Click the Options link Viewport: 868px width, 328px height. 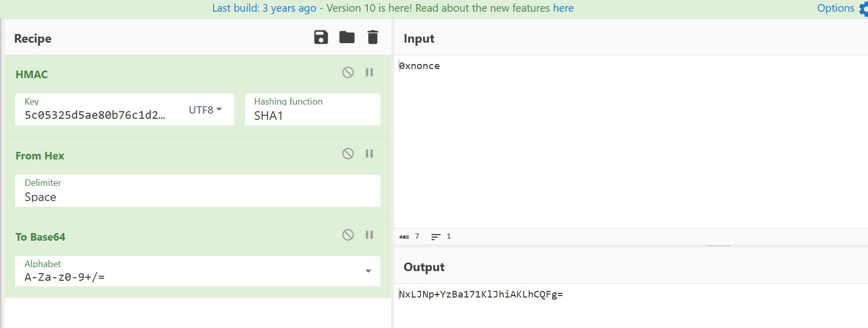coord(836,8)
